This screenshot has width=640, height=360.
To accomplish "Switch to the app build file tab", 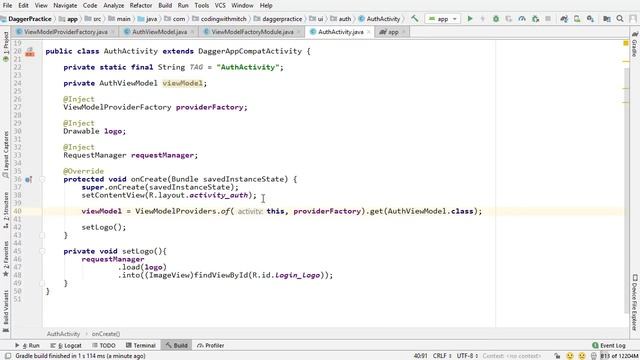I will coord(392,32).
